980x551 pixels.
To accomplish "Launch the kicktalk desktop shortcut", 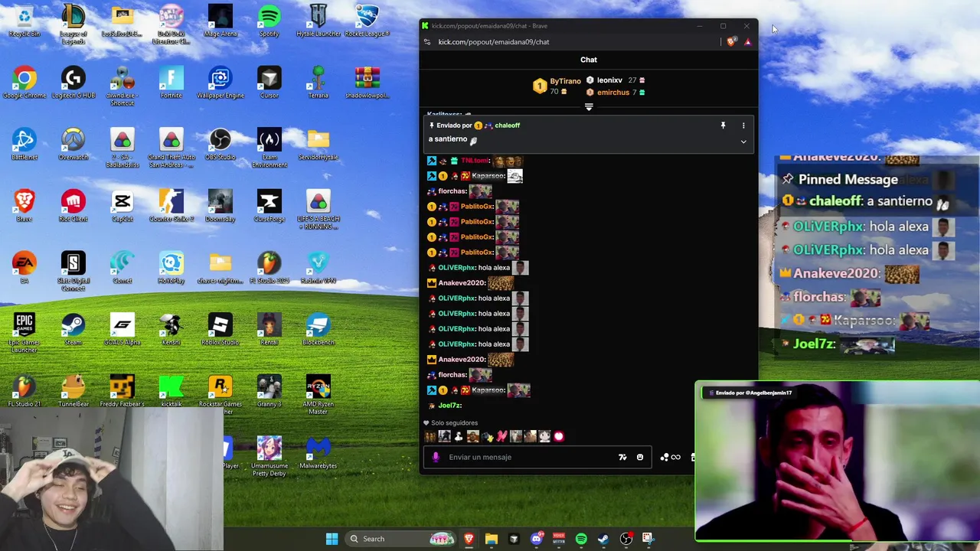I will (x=171, y=391).
